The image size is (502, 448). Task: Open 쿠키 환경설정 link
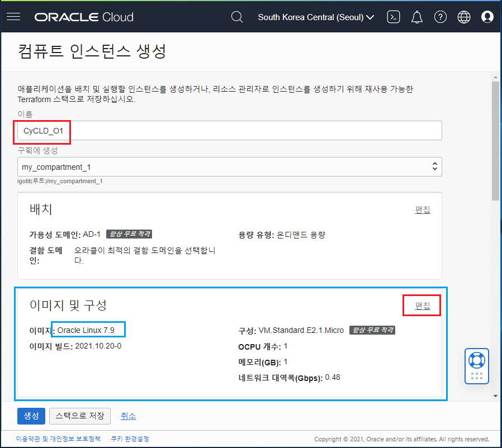pyautogui.click(x=130, y=439)
